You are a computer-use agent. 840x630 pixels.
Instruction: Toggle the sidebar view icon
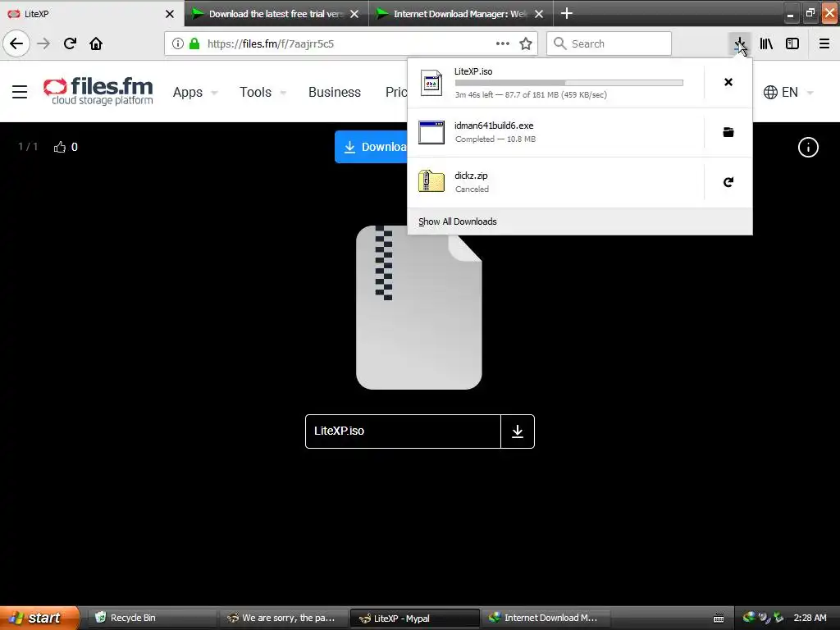click(792, 44)
